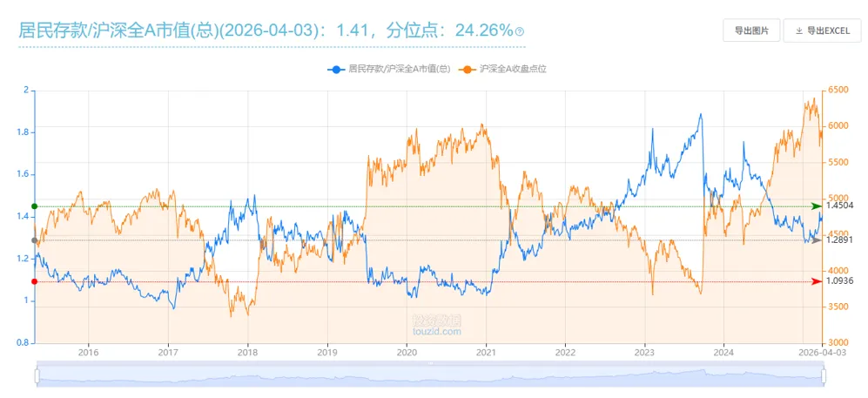Click the middle of the range-slider overview

pyautogui.click(x=430, y=376)
